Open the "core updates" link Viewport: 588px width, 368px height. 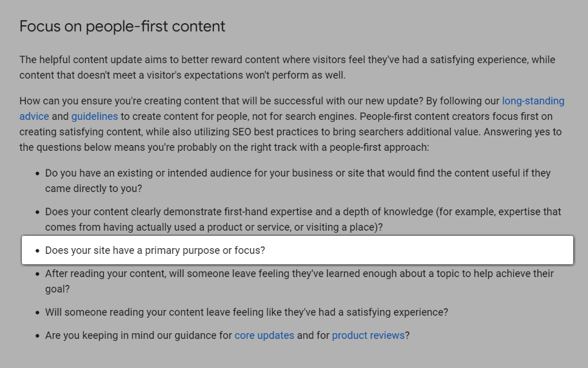pyautogui.click(x=264, y=335)
